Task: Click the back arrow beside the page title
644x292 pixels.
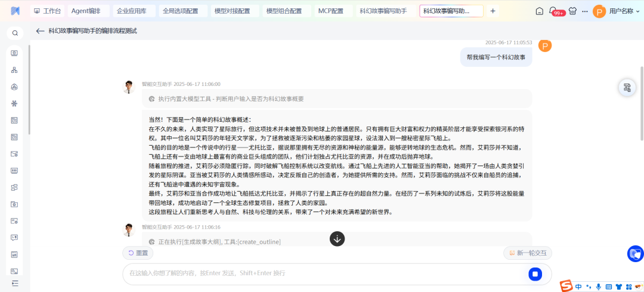Action: (x=40, y=31)
